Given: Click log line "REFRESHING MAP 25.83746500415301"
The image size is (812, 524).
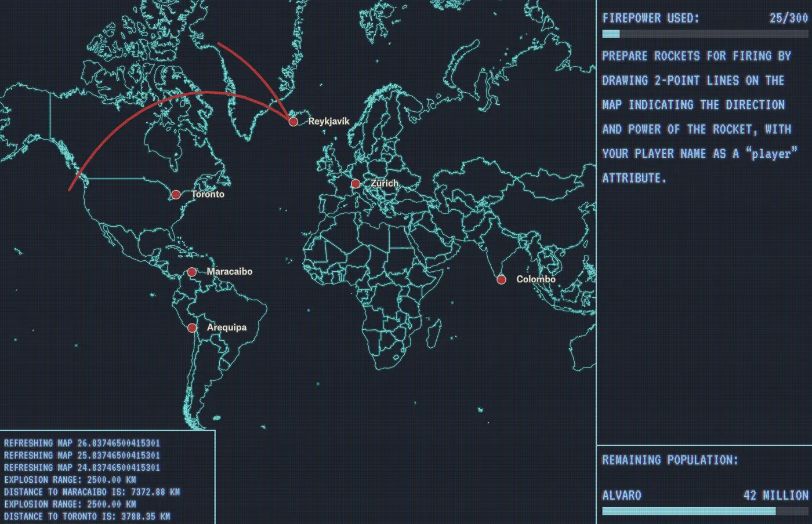Looking at the screenshot, I should (x=82, y=455).
